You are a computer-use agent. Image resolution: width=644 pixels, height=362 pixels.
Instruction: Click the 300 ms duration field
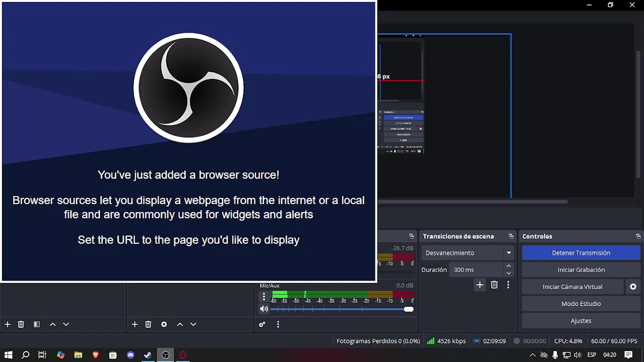476,270
